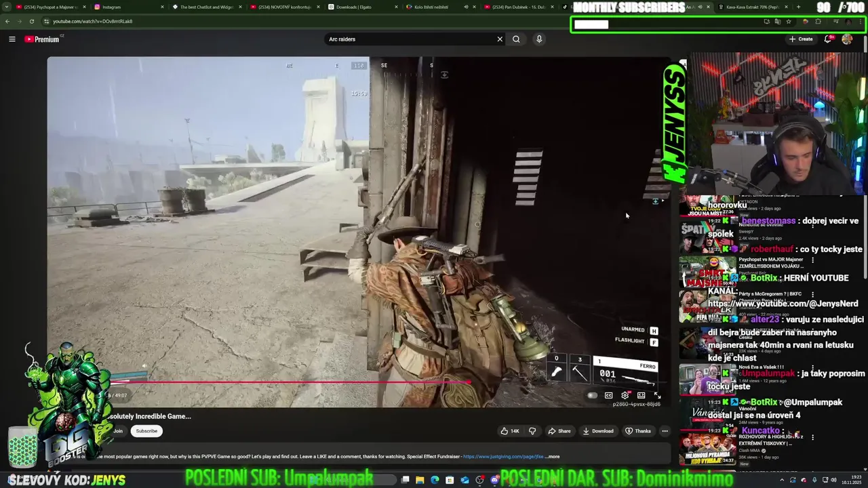Open the video settings gear
Image resolution: width=868 pixels, height=488 pixels.
click(x=625, y=395)
